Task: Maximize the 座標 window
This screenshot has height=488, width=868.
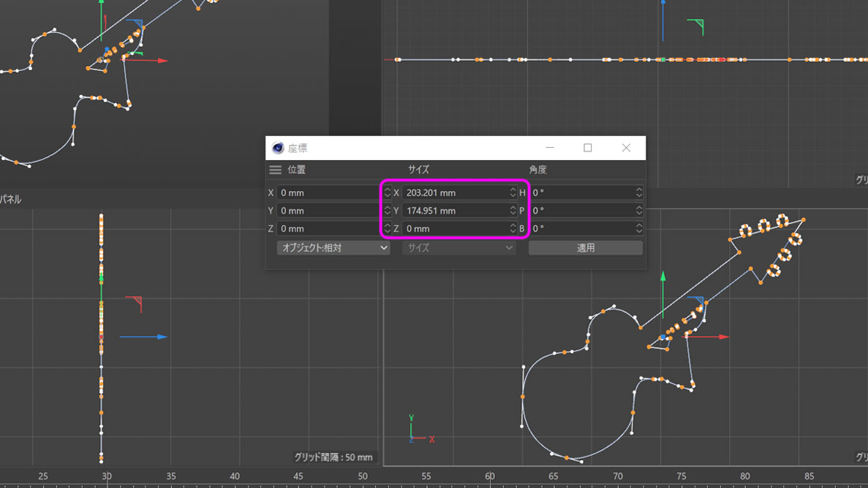Action: point(587,148)
